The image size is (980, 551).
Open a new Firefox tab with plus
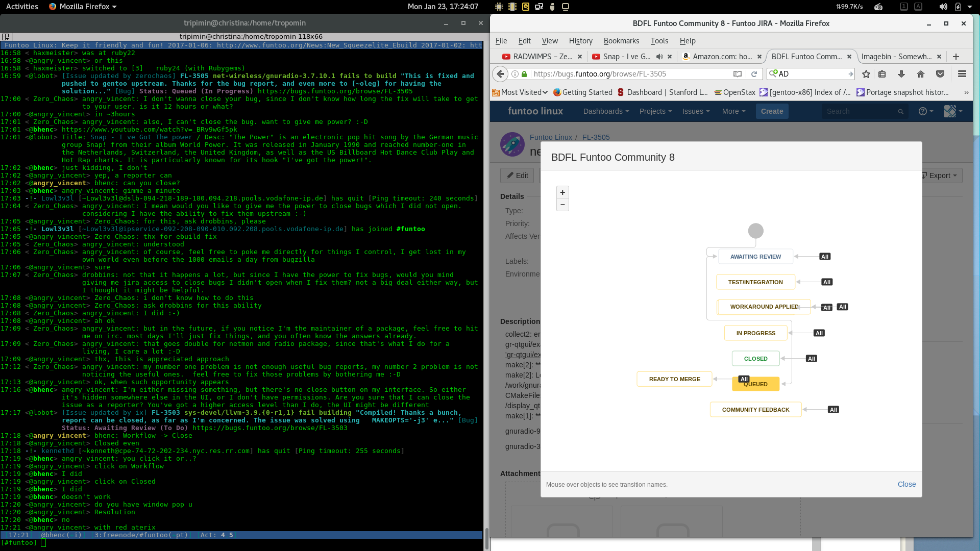point(956,57)
